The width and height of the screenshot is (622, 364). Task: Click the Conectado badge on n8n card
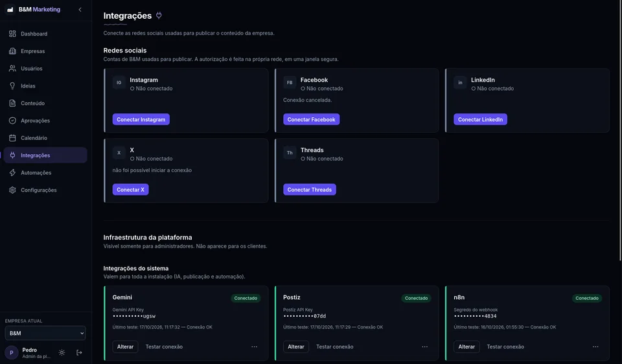[x=587, y=298]
